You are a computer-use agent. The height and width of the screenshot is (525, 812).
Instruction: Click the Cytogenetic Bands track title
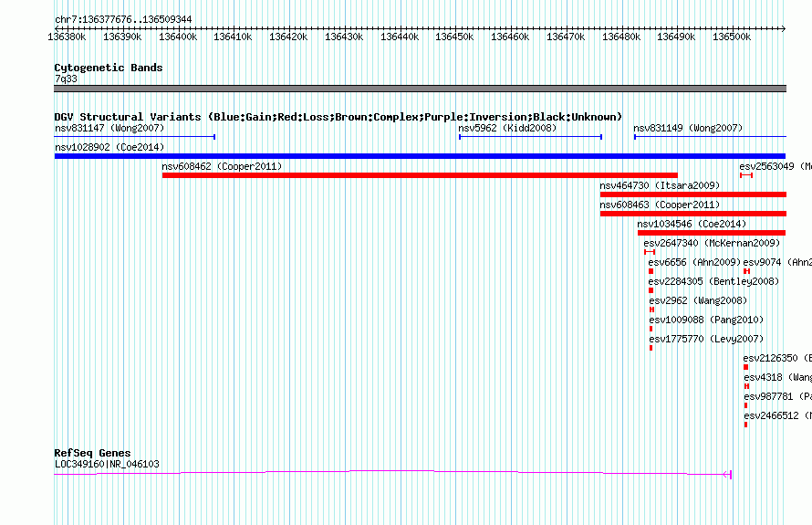(109, 68)
